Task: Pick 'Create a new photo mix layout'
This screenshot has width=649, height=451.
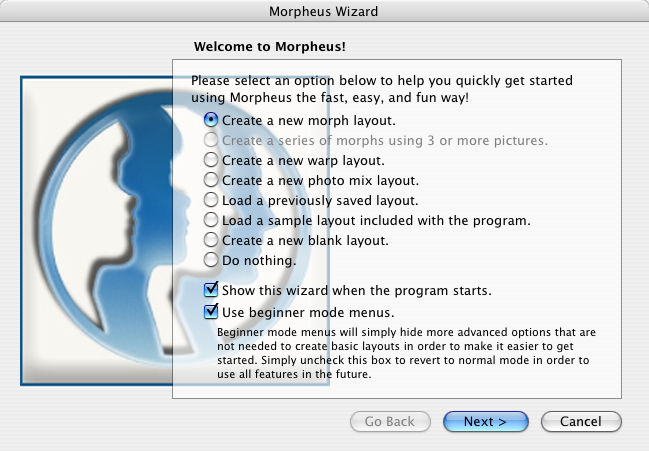Action: (211, 180)
